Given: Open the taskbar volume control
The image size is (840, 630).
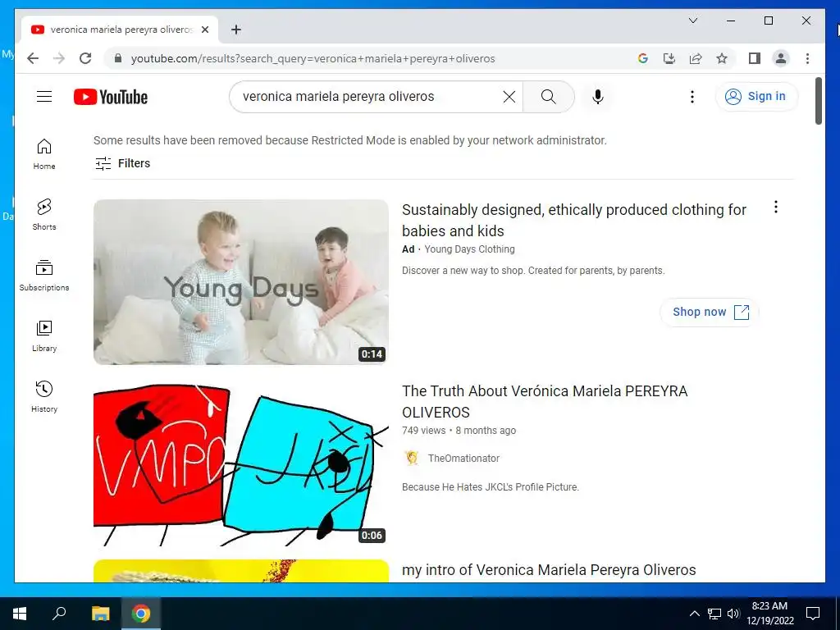Looking at the screenshot, I should pos(733,614).
